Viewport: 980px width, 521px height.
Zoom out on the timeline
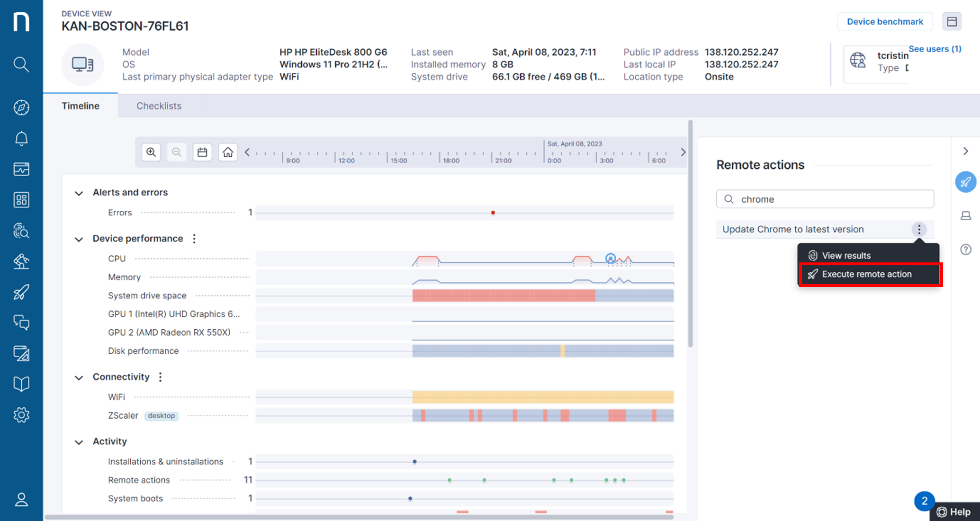pos(177,152)
